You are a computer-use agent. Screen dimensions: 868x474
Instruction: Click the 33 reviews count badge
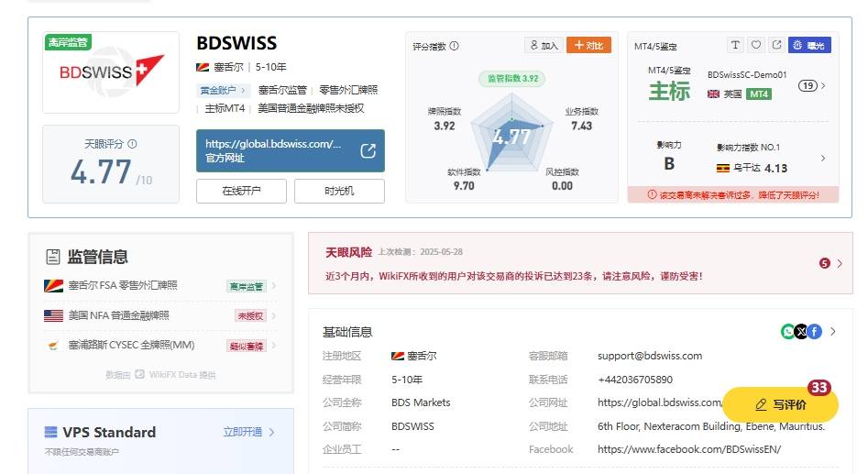pyautogui.click(x=819, y=388)
